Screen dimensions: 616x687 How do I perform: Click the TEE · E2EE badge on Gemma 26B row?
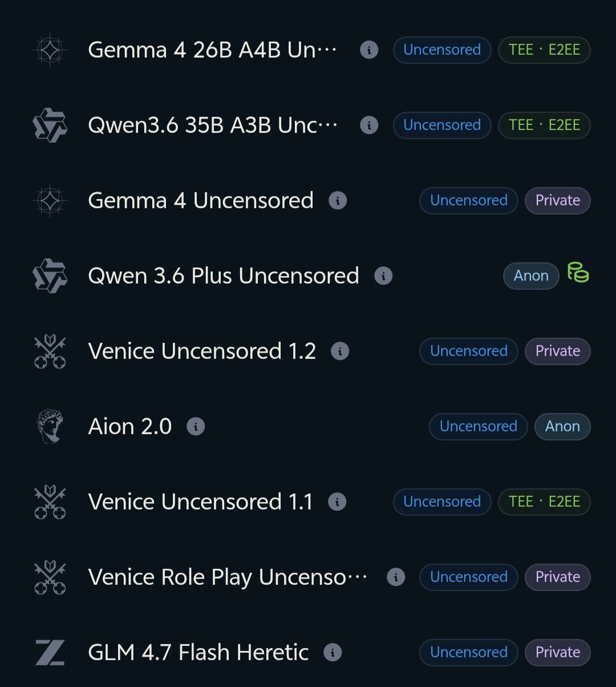click(x=544, y=50)
